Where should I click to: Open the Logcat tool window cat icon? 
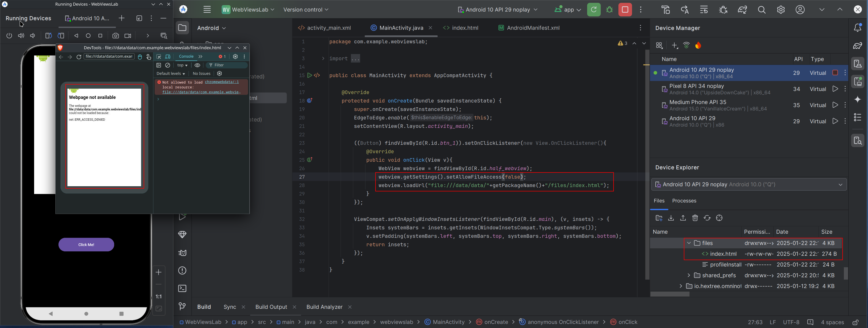click(x=182, y=253)
